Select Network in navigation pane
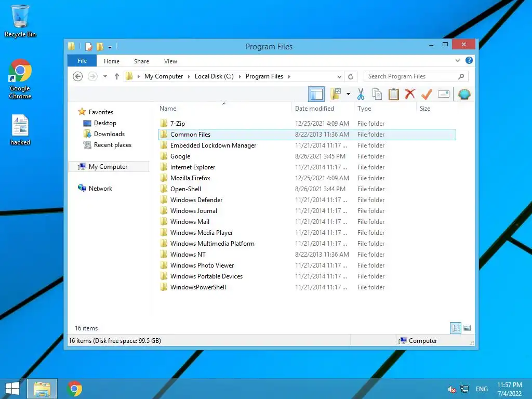This screenshot has height=399, width=532. 100,188
